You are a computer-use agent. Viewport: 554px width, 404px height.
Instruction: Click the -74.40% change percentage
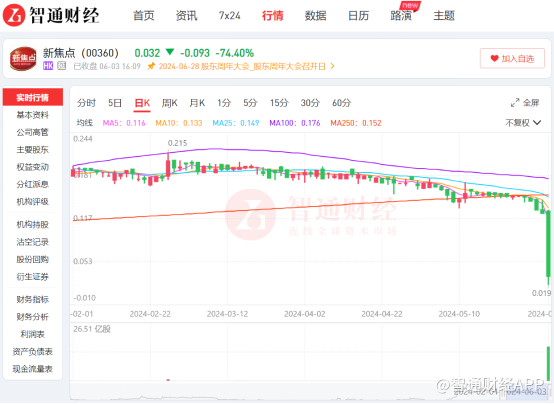click(235, 53)
